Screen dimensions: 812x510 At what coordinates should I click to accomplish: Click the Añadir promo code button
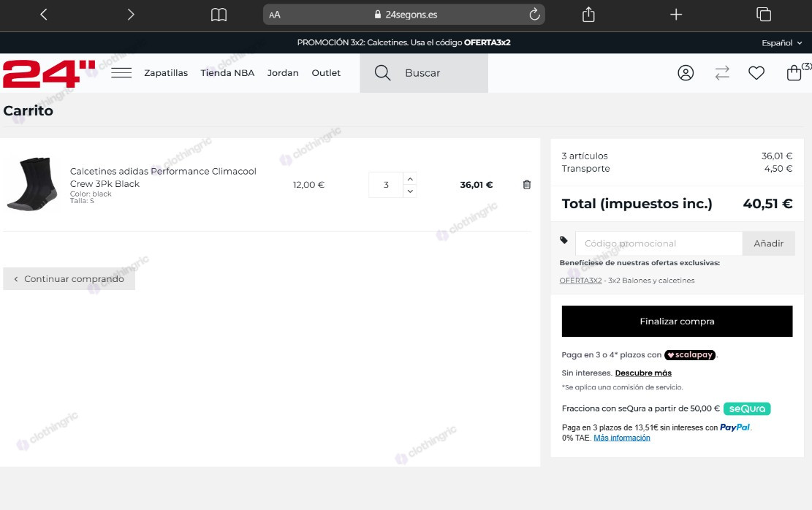pos(768,243)
